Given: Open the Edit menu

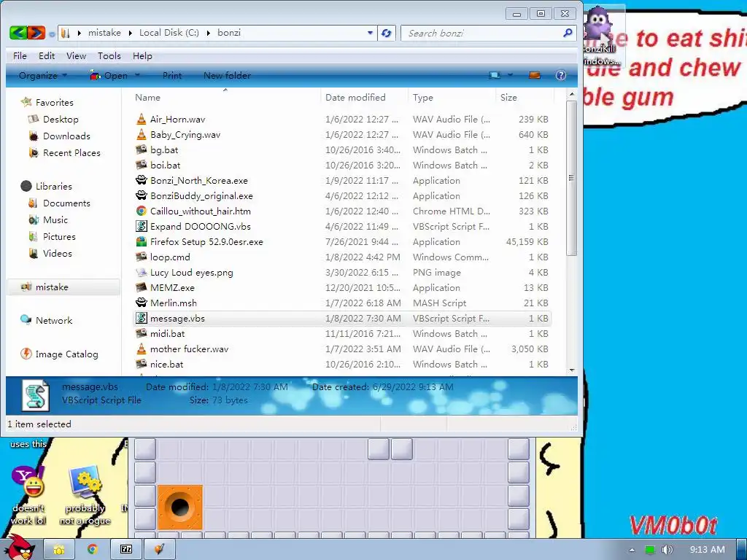Looking at the screenshot, I should pyautogui.click(x=47, y=55).
